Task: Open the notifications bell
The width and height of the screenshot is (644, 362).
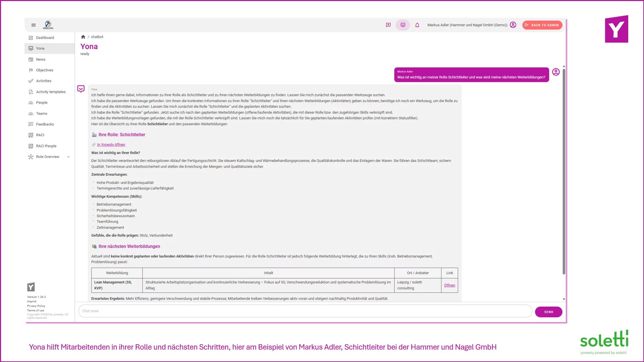Action: [x=417, y=25]
